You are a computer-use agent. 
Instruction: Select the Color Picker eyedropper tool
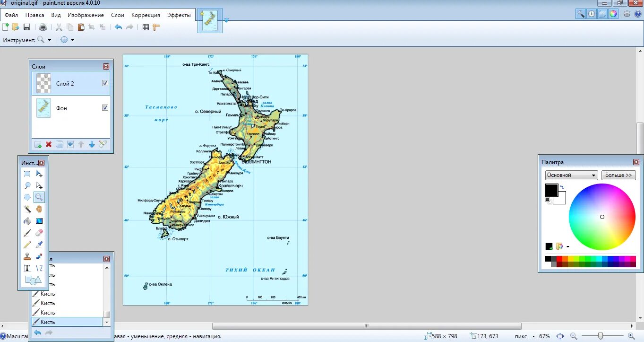coord(39,245)
